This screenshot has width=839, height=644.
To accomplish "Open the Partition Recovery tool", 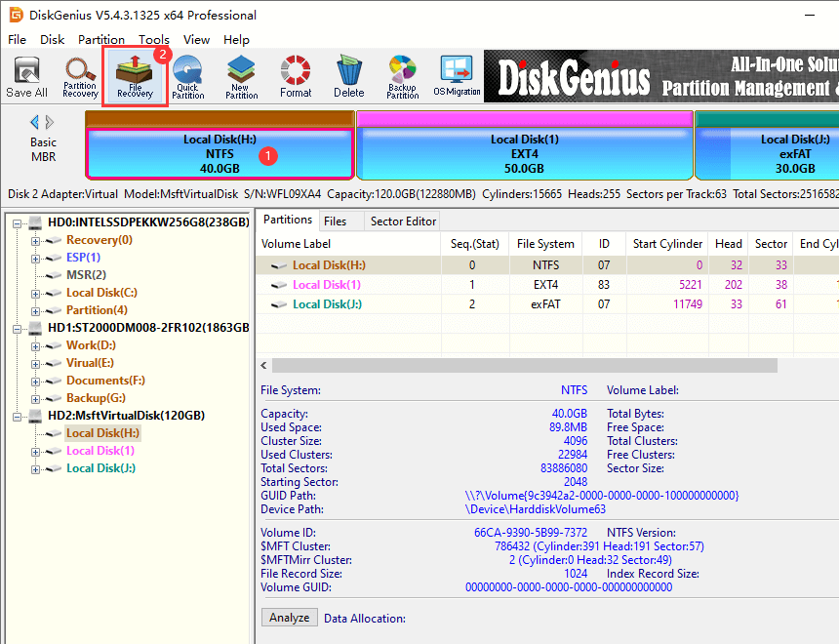I will tap(80, 76).
